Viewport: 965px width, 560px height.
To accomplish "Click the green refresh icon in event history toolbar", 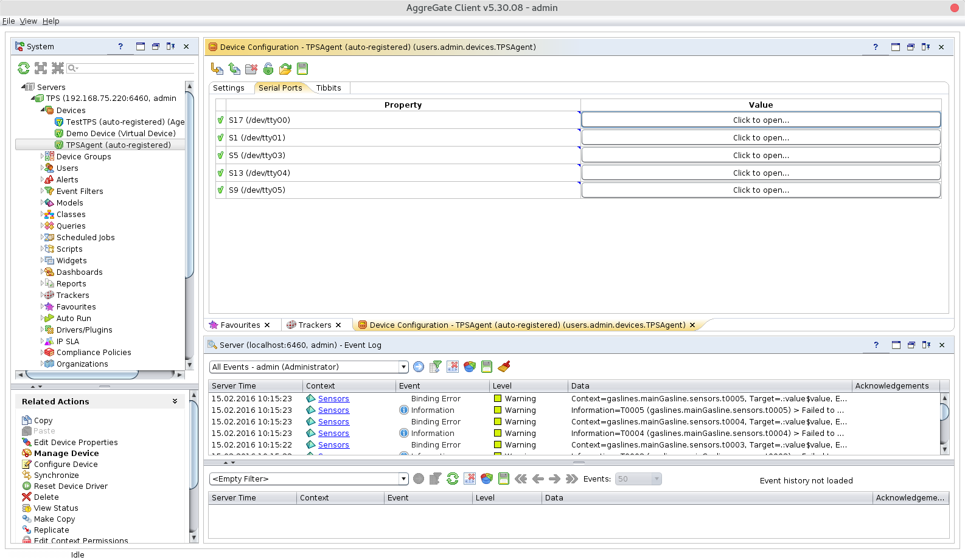I will point(453,479).
